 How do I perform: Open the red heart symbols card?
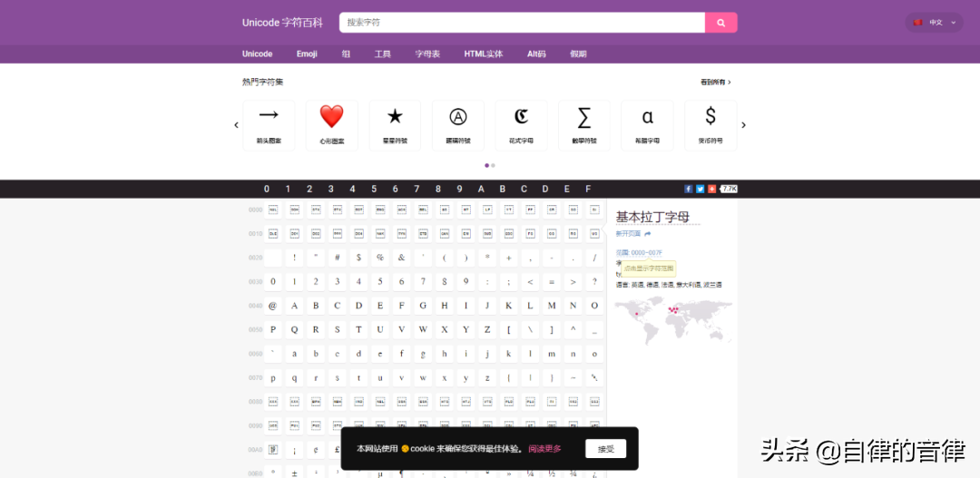(332, 125)
